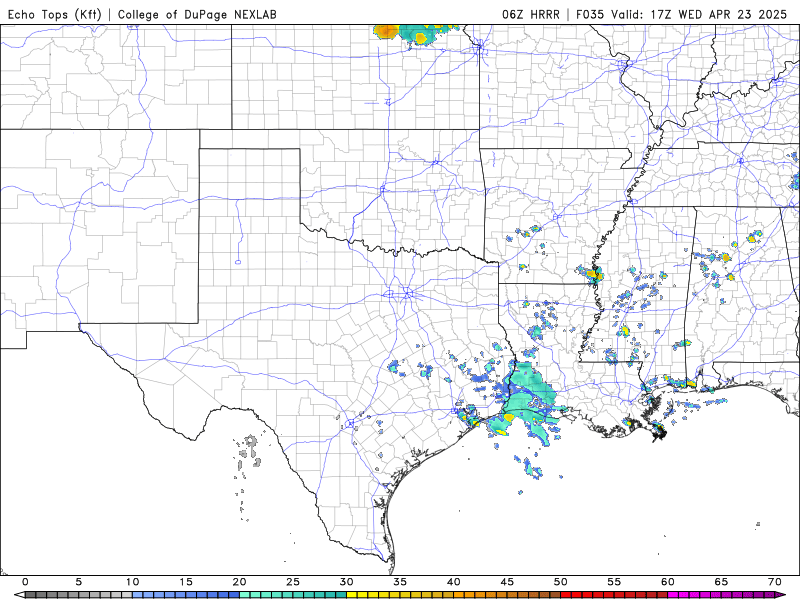800x600 pixels.
Task: Click the "0" label on the color scale
Action: (26, 582)
